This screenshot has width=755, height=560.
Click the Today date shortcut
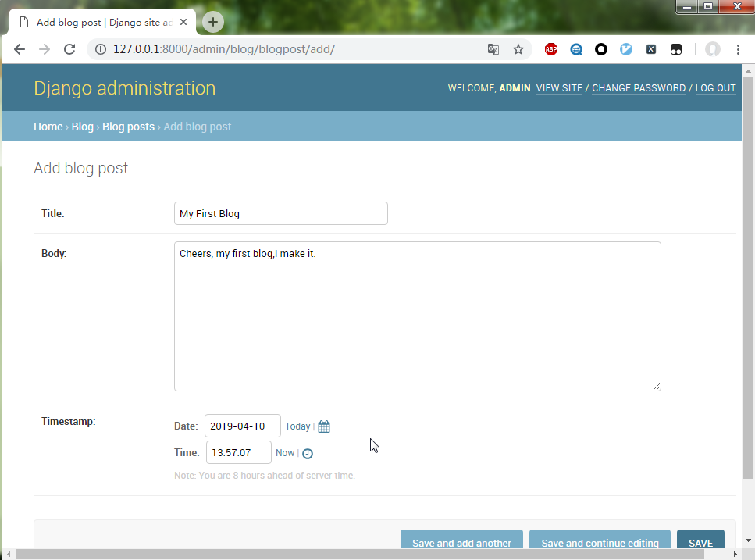(297, 426)
